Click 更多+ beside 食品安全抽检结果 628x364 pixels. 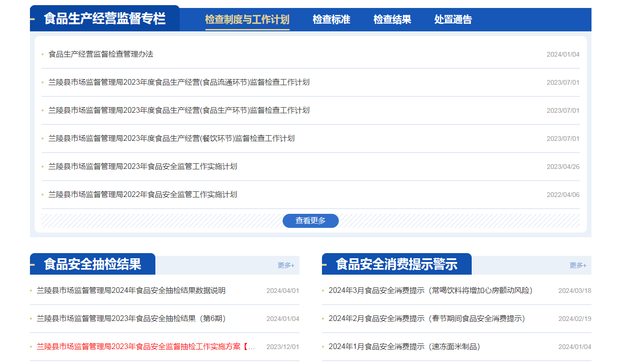pyautogui.click(x=286, y=265)
